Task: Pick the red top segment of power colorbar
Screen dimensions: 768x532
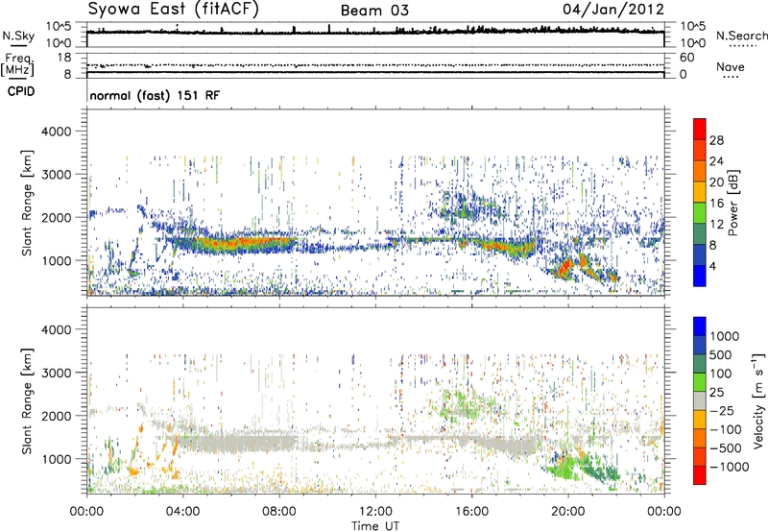Action: click(x=700, y=129)
